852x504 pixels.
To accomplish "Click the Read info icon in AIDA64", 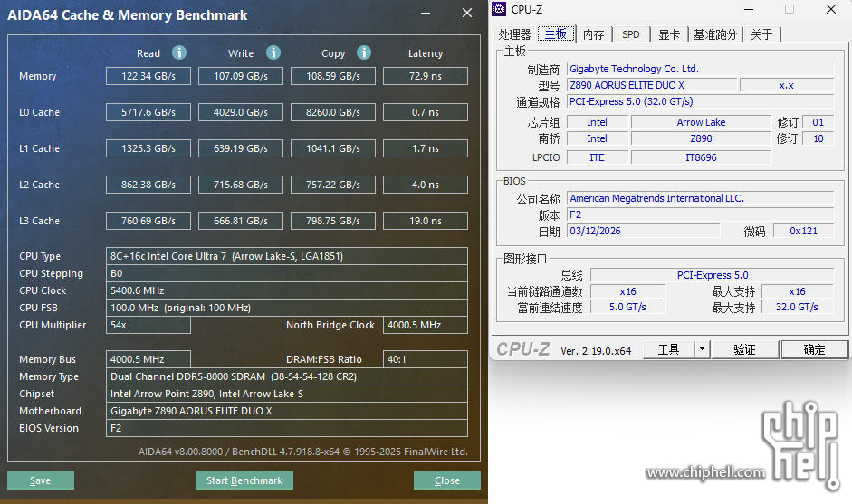I will click(x=179, y=52).
